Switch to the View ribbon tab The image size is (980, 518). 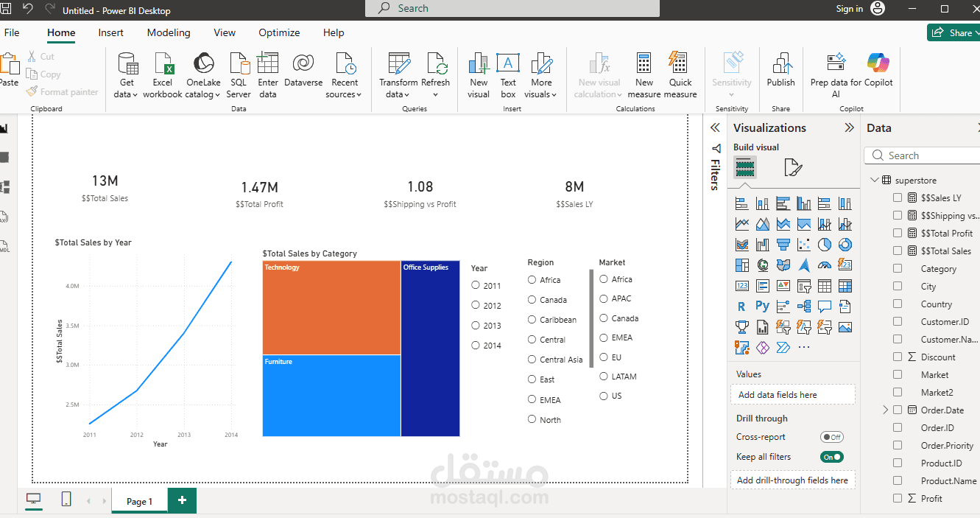[225, 32]
